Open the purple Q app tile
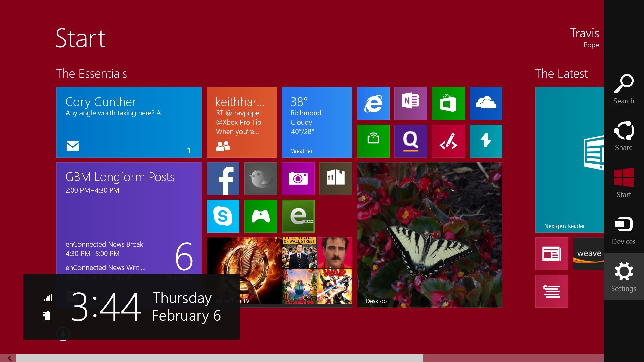The image size is (644, 362). pyautogui.click(x=411, y=141)
